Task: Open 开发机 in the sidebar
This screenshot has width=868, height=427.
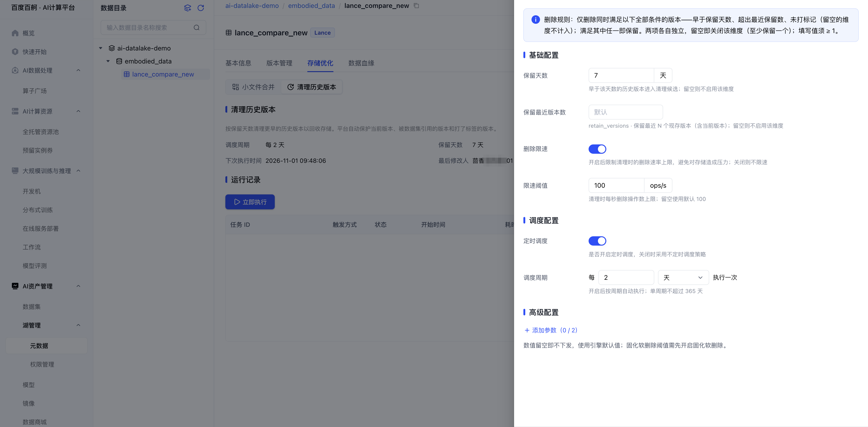Action: [x=31, y=191]
